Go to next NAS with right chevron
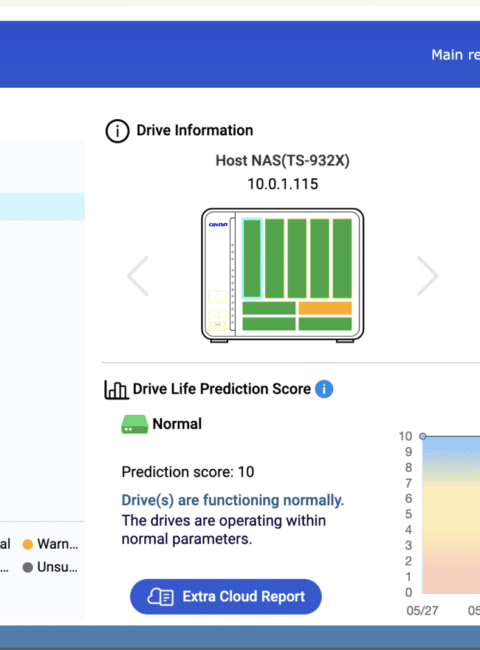The image size is (480, 650). pos(427,276)
